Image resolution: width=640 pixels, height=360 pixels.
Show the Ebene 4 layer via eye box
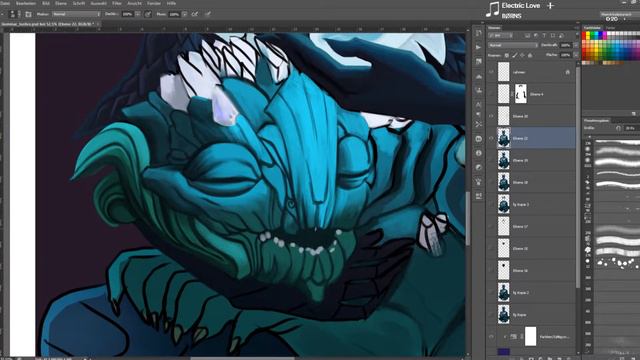pyautogui.click(x=491, y=94)
